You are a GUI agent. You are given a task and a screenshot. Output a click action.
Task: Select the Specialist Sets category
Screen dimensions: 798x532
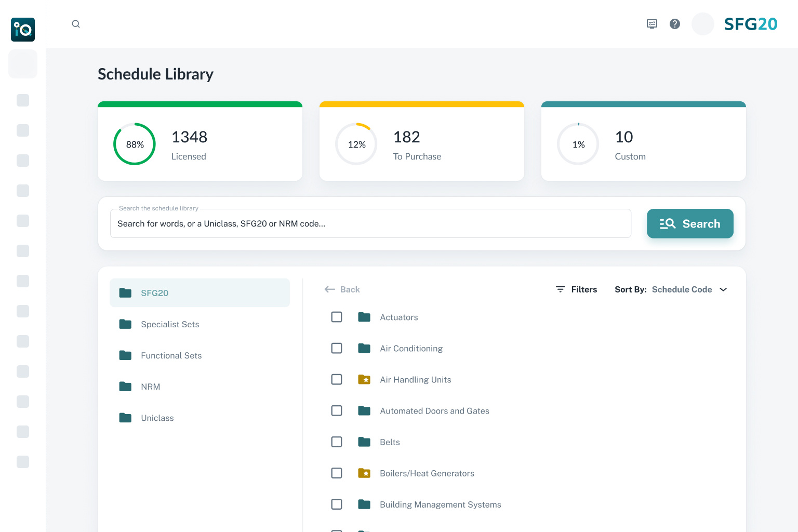click(x=170, y=324)
